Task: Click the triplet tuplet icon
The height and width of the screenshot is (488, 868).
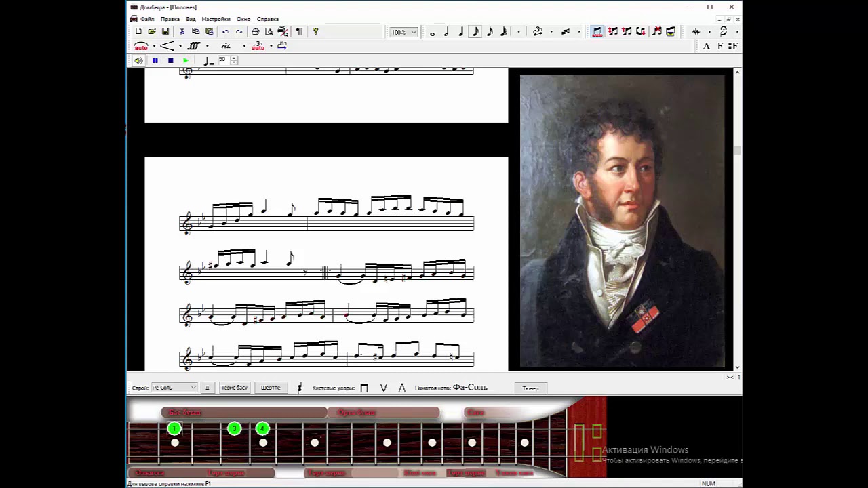Action: coord(538,32)
